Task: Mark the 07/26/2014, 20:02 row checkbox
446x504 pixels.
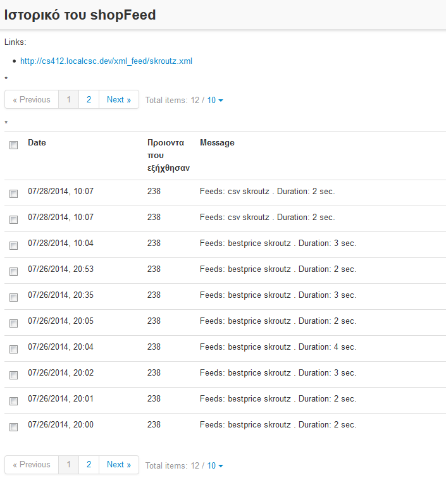Action: click(13, 376)
